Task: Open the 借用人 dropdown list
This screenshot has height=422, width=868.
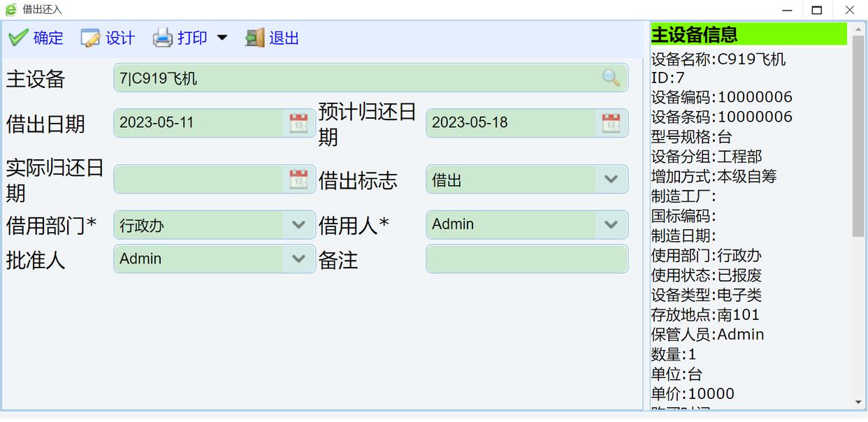Action: pyautogui.click(x=611, y=225)
